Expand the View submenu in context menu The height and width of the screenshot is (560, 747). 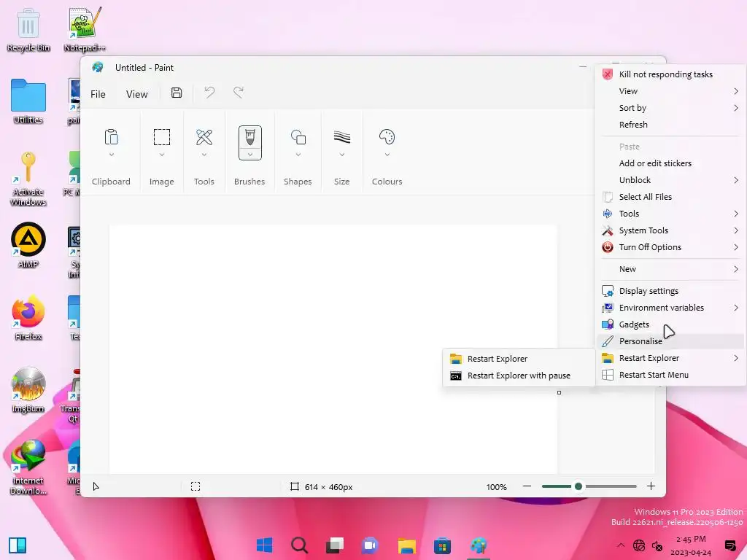pos(736,91)
